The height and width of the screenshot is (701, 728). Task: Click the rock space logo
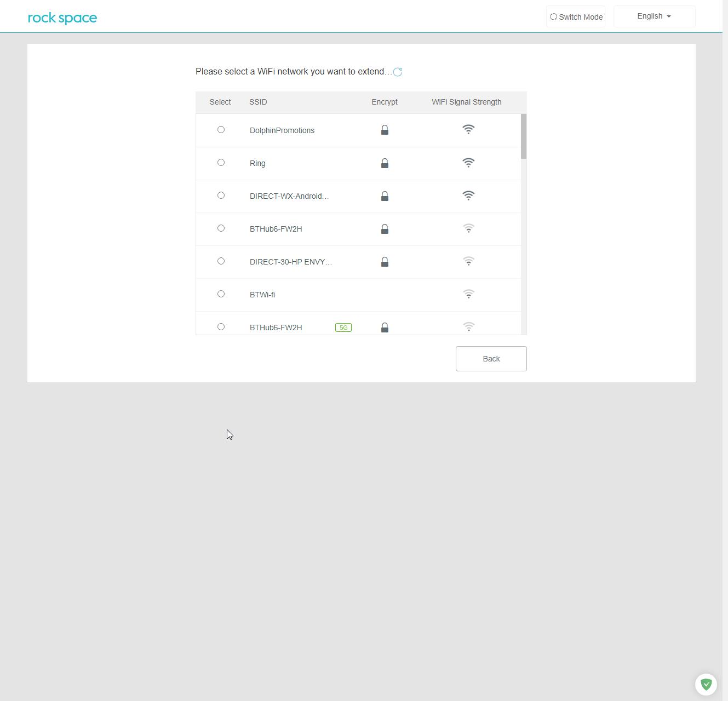coord(62,18)
